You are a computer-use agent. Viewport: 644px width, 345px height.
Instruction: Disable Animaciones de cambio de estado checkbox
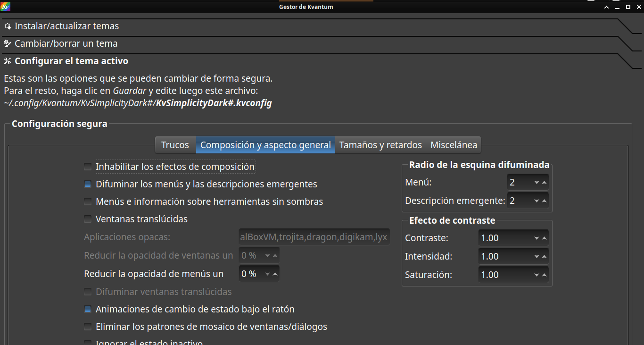[x=88, y=310]
